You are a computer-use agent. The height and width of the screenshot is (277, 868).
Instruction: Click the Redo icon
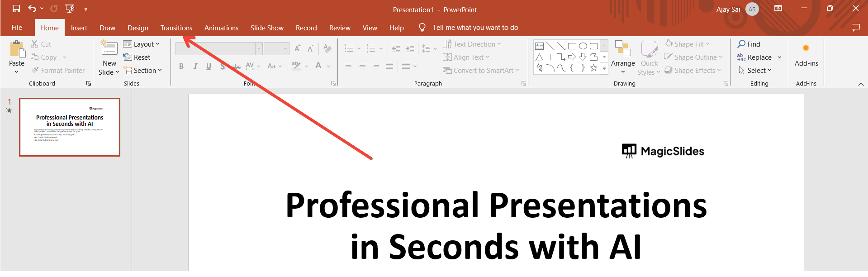point(54,9)
